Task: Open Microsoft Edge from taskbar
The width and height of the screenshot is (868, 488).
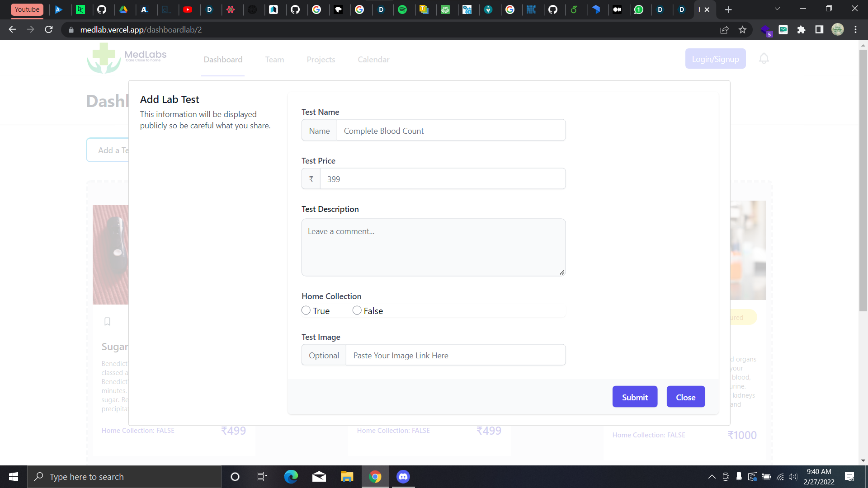Action: [x=291, y=477]
